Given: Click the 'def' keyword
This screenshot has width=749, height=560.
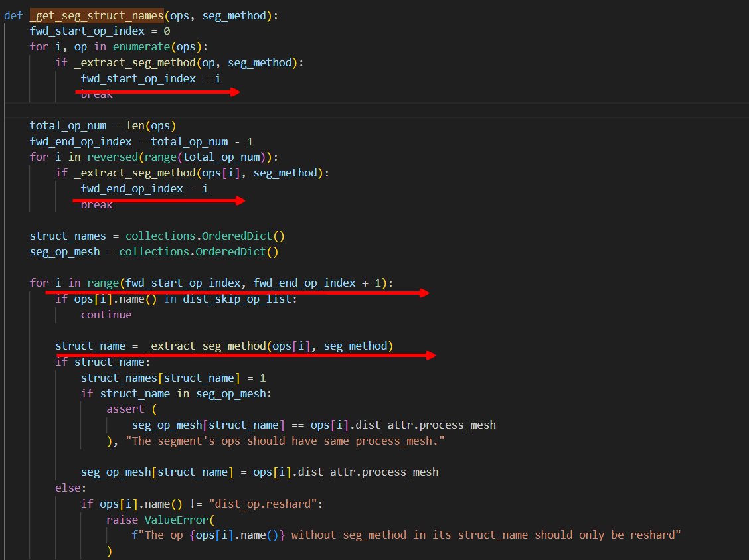Looking at the screenshot, I should pos(13,15).
